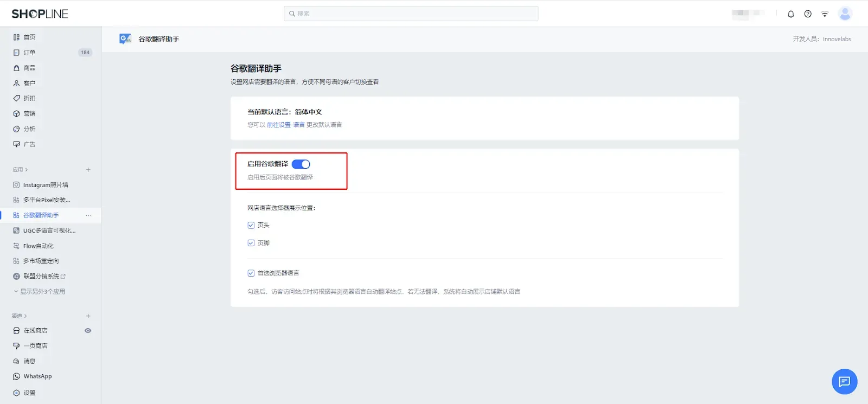Open the more options dots beside 谷歌翻译助手
The width and height of the screenshot is (868, 404).
(x=88, y=216)
